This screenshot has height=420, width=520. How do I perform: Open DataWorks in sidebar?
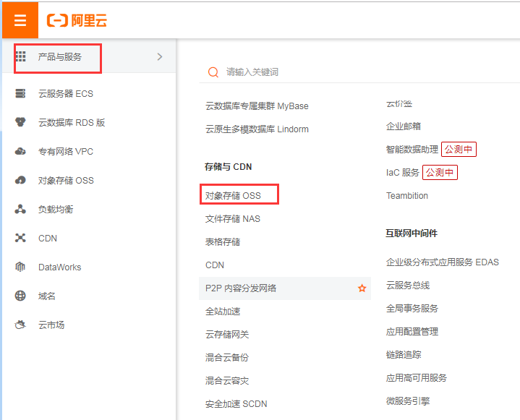click(x=60, y=267)
